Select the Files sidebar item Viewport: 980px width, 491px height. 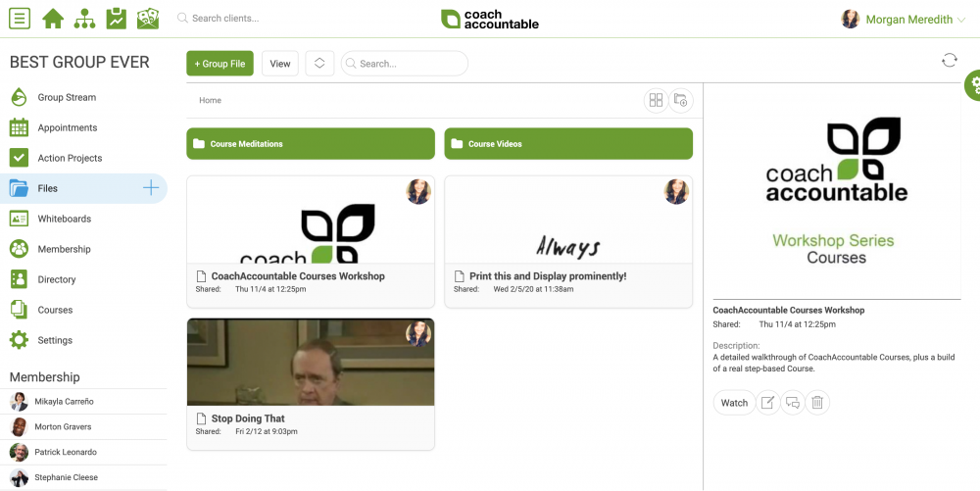[83, 188]
